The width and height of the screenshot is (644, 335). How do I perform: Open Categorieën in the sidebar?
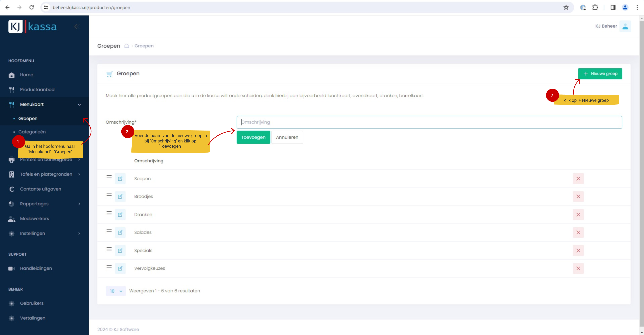coord(32,132)
